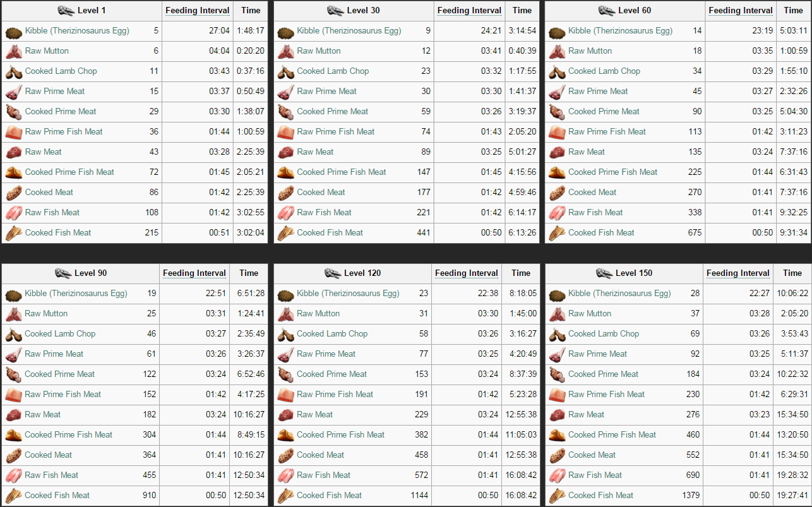Click the Kibble icon in Level 1 table
The height and width of the screenshot is (507, 812).
tap(14, 32)
